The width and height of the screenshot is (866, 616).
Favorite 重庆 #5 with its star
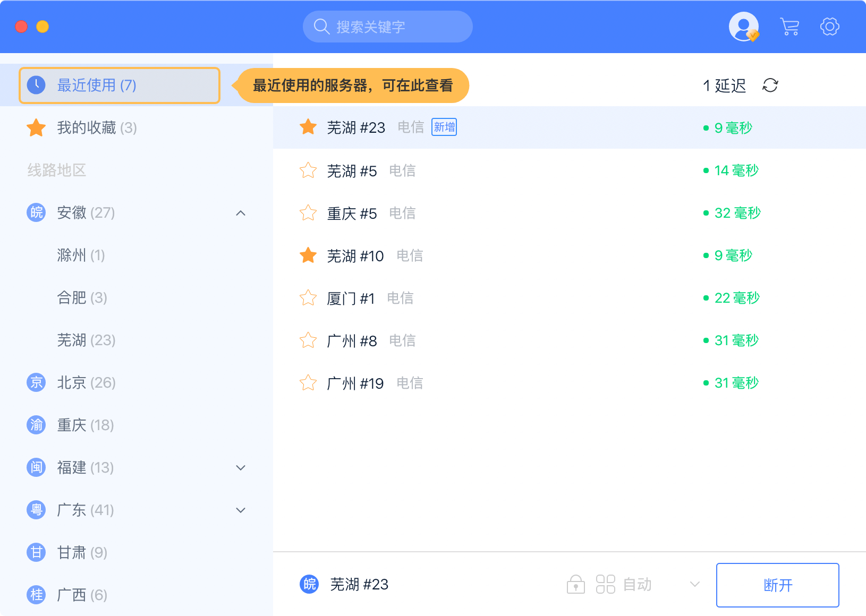click(308, 213)
